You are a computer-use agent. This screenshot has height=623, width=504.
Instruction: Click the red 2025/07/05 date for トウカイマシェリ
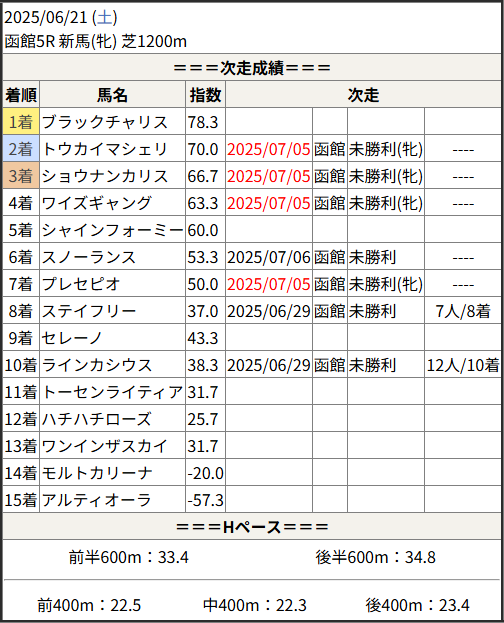pyautogui.click(x=269, y=149)
